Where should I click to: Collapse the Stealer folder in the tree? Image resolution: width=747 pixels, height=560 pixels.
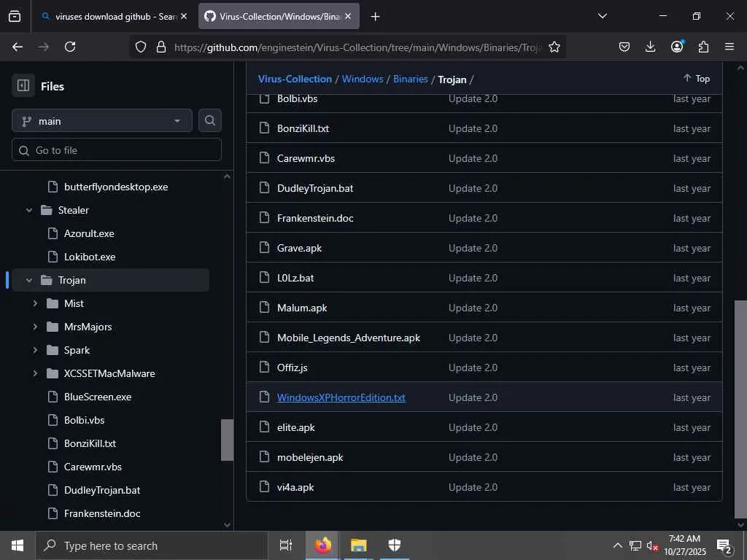click(29, 210)
